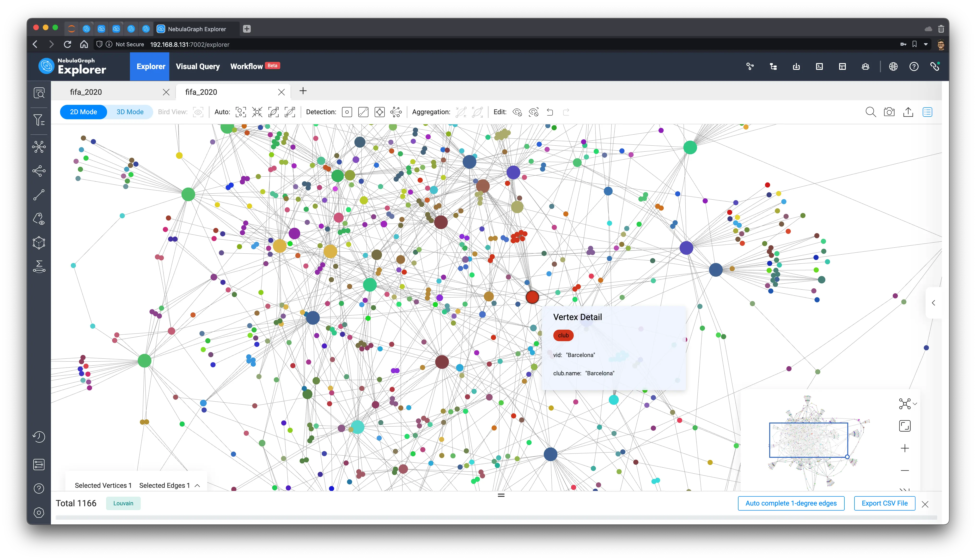This screenshot has width=976, height=560.
Task: Switch to the first fifa_2020 tab
Action: point(86,92)
